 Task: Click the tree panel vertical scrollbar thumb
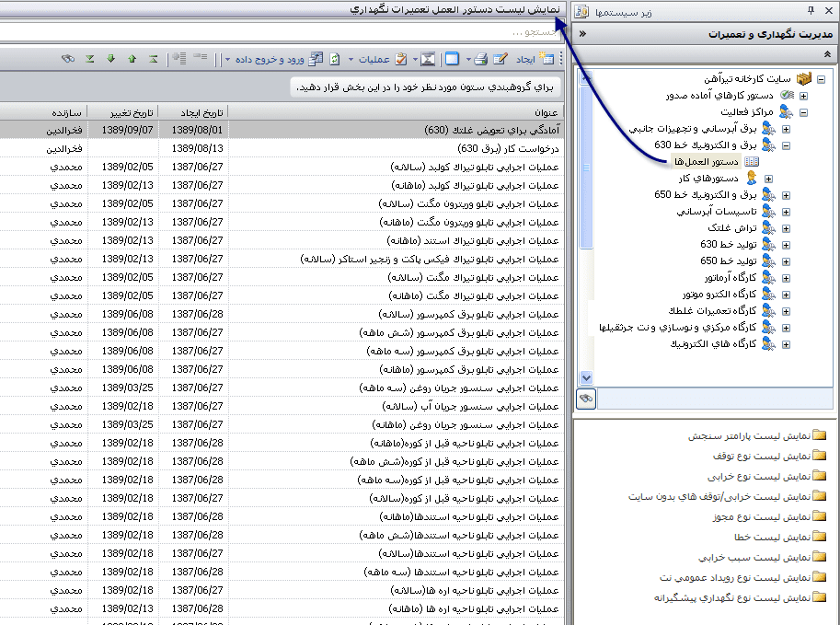click(587, 166)
